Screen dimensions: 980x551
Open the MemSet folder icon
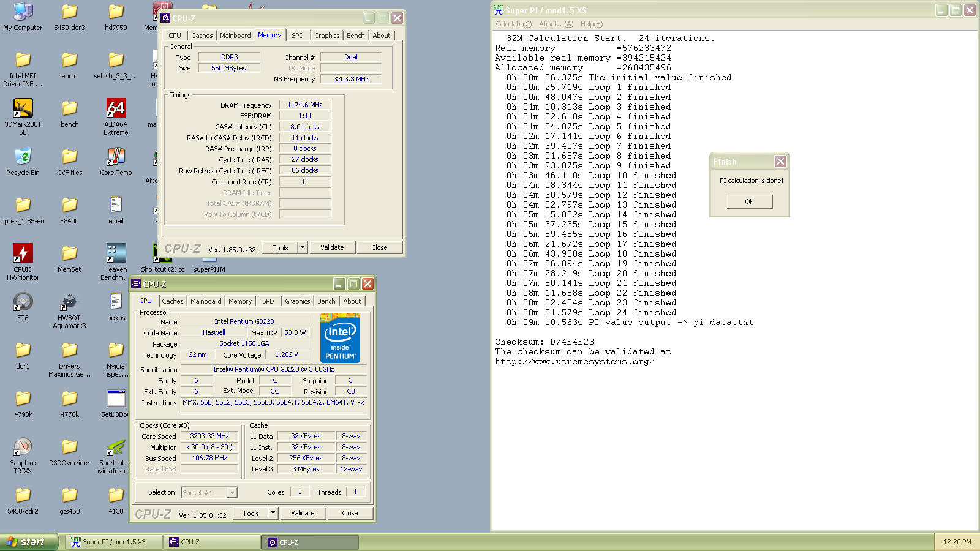click(69, 258)
